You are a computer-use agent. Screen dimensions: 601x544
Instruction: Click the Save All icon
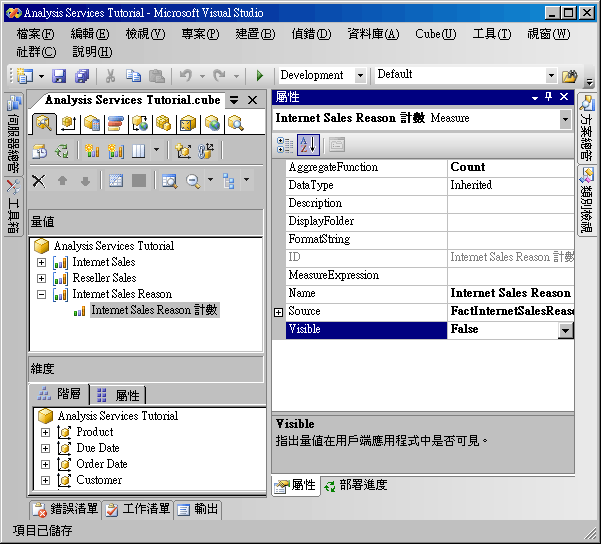point(82,76)
